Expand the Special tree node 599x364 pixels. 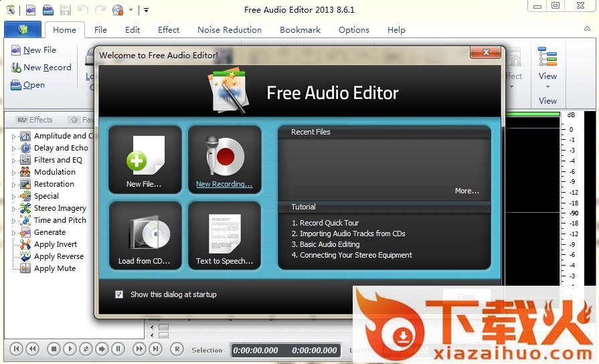[x=13, y=197]
